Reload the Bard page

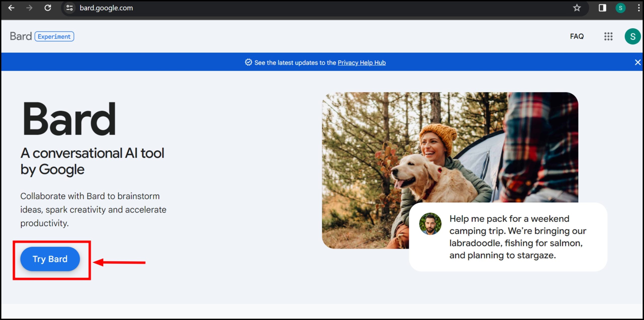pos(48,8)
